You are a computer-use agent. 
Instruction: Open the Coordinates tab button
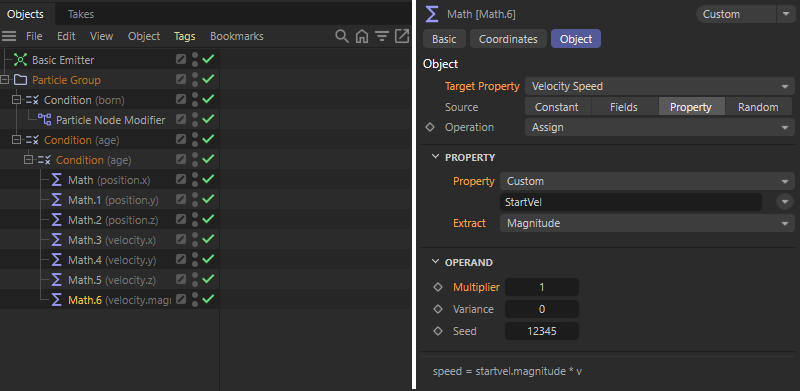coord(508,39)
